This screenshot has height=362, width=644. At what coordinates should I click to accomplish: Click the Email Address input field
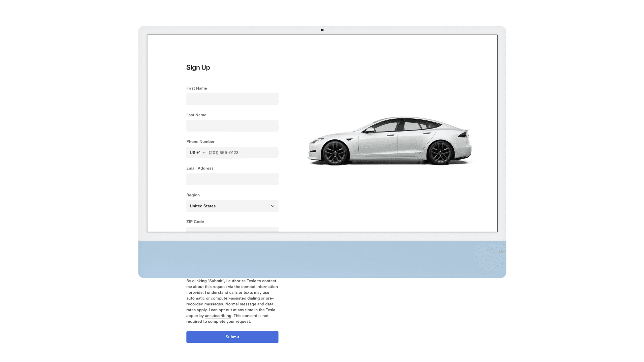pos(232,179)
